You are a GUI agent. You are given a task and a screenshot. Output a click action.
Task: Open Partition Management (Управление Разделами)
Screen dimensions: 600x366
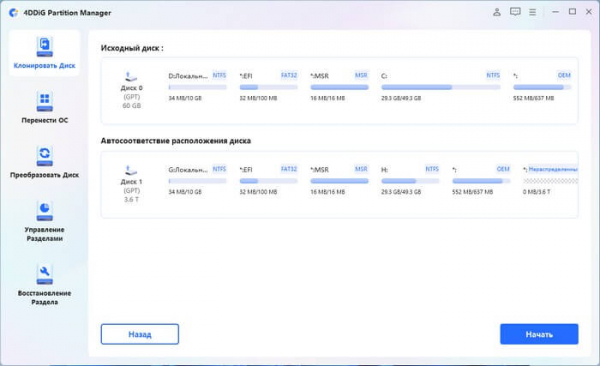pyautogui.click(x=44, y=221)
